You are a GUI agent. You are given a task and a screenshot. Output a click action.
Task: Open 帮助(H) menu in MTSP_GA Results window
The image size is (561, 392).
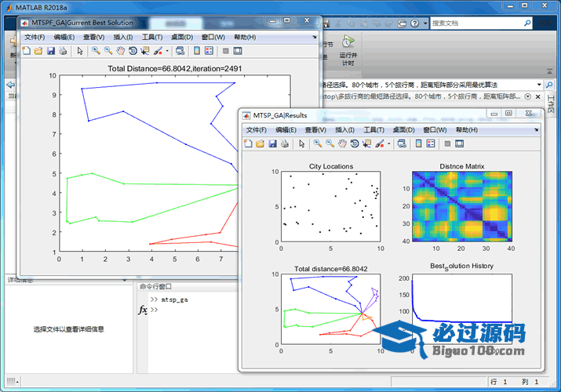pos(467,130)
